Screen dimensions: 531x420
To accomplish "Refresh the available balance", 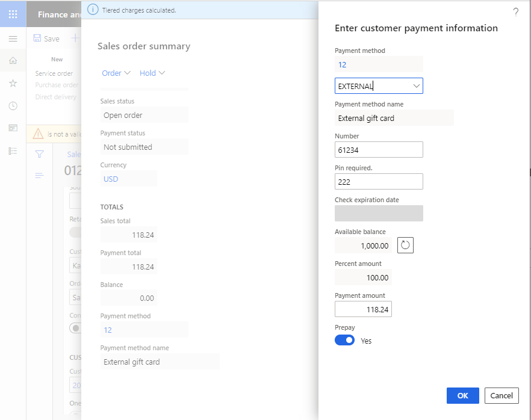I will point(405,245).
